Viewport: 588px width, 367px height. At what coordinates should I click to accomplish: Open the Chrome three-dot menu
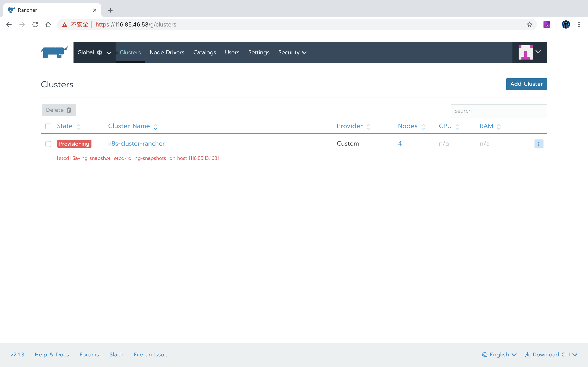pos(579,24)
